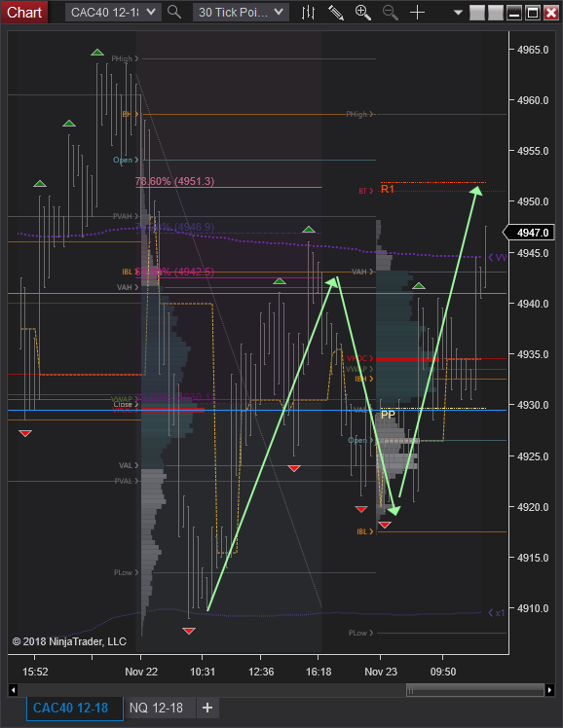Click the Chart menu label
The width and height of the screenshot is (563, 728).
click(24, 12)
